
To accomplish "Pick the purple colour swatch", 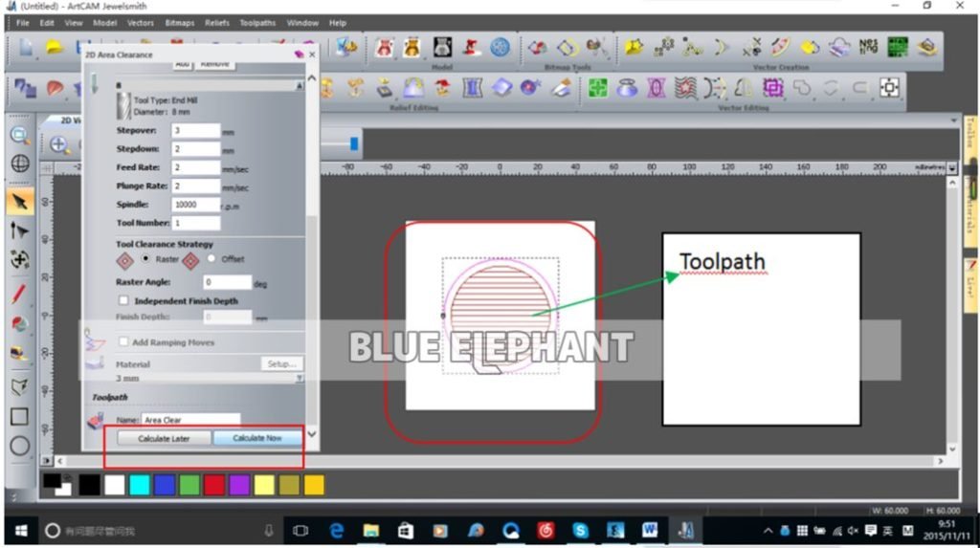I will point(238,485).
